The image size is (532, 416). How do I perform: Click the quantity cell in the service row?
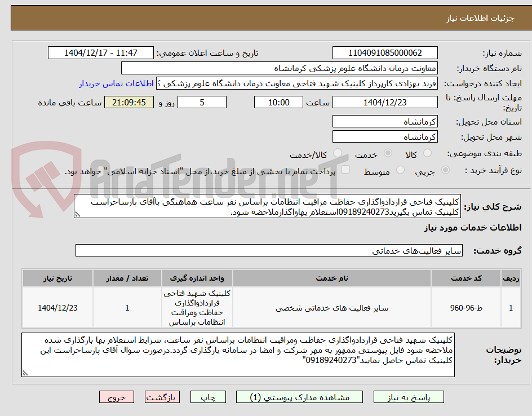pyautogui.click(x=127, y=308)
